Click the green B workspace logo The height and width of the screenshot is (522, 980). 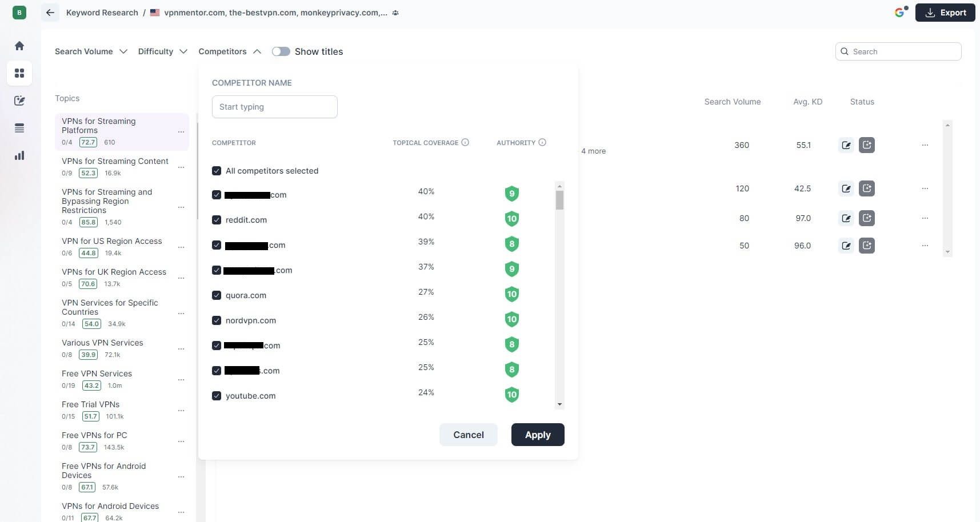pyautogui.click(x=19, y=12)
